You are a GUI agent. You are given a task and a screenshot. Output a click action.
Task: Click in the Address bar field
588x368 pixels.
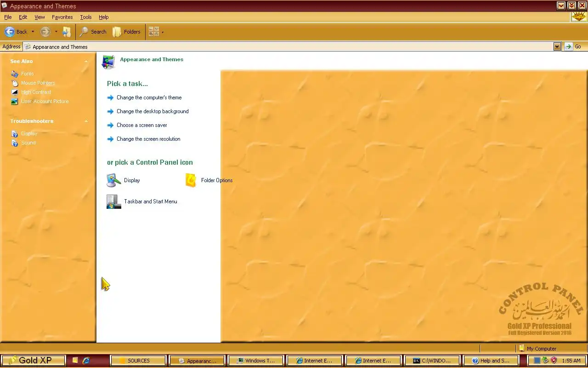(x=288, y=46)
